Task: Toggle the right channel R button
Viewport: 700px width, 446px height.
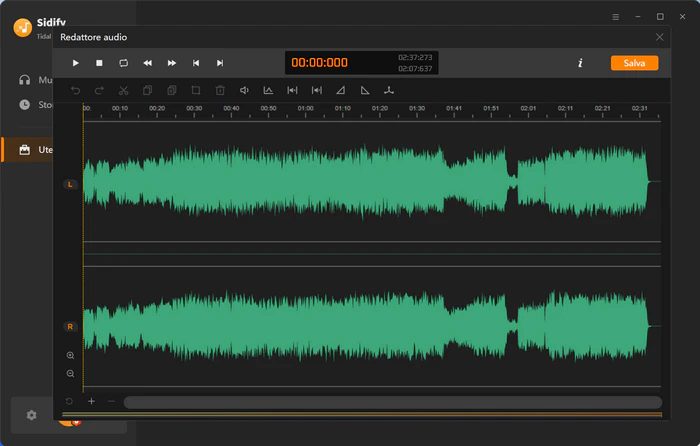Action: [70, 327]
